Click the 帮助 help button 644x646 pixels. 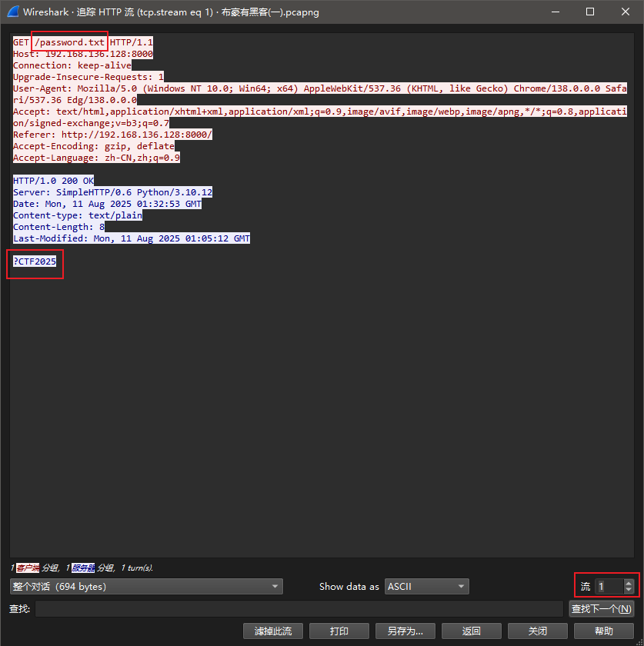603,631
